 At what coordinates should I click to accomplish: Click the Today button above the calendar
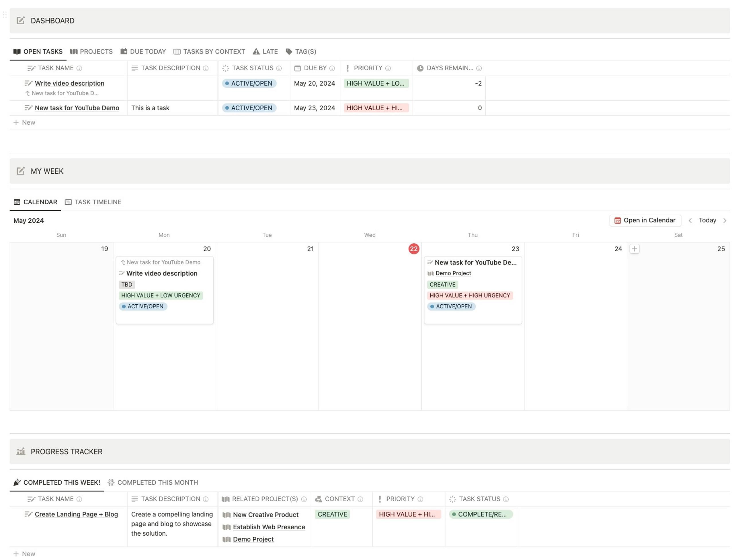click(707, 220)
